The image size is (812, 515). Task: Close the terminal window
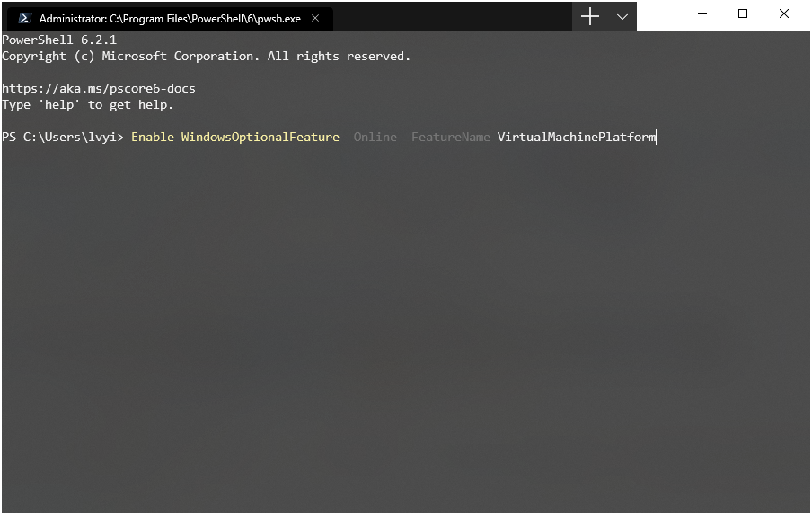click(x=784, y=14)
